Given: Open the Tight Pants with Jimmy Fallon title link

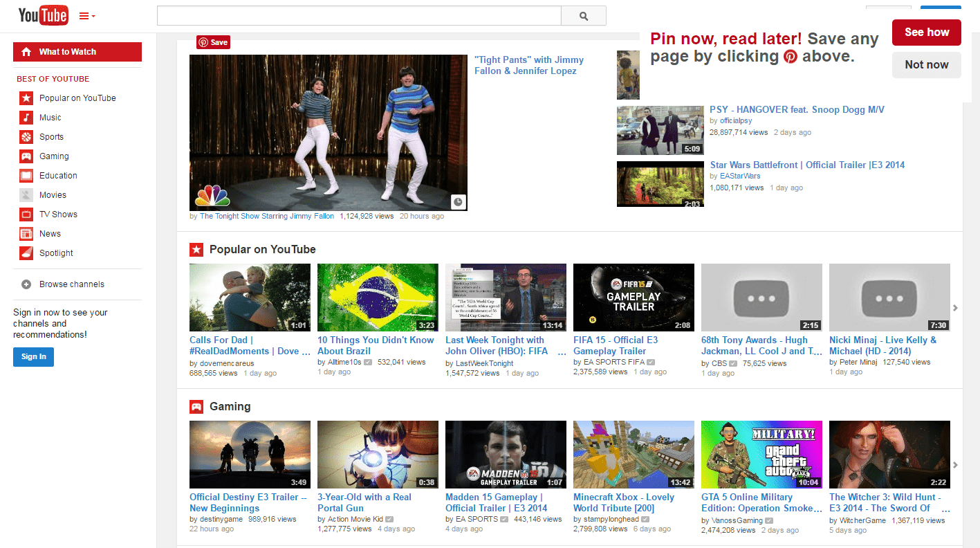Looking at the screenshot, I should click(x=529, y=66).
